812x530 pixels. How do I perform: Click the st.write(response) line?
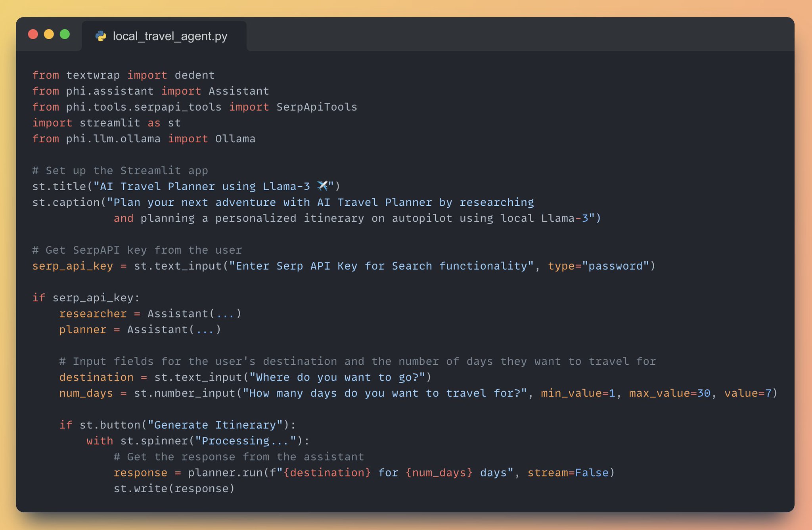click(x=174, y=489)
